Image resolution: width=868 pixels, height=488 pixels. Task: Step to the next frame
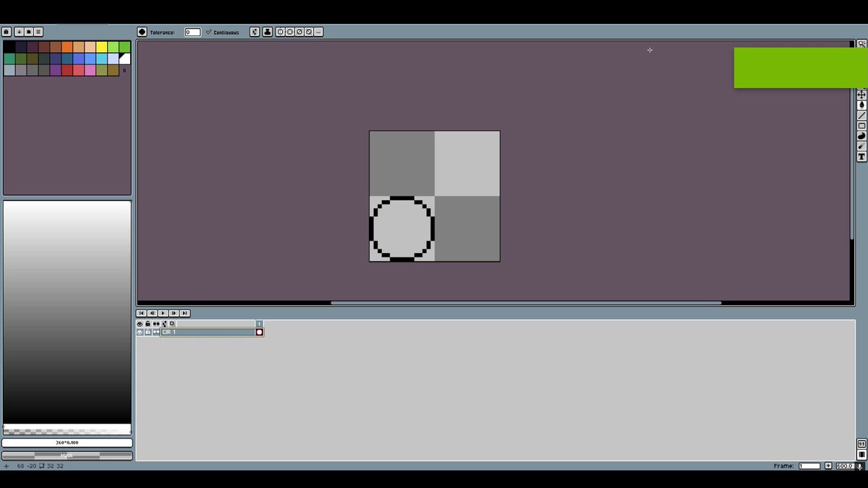pos(174,313)
